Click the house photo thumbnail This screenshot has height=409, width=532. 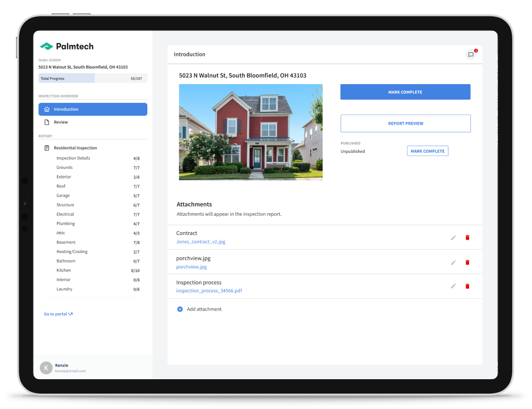coord(251,132)
